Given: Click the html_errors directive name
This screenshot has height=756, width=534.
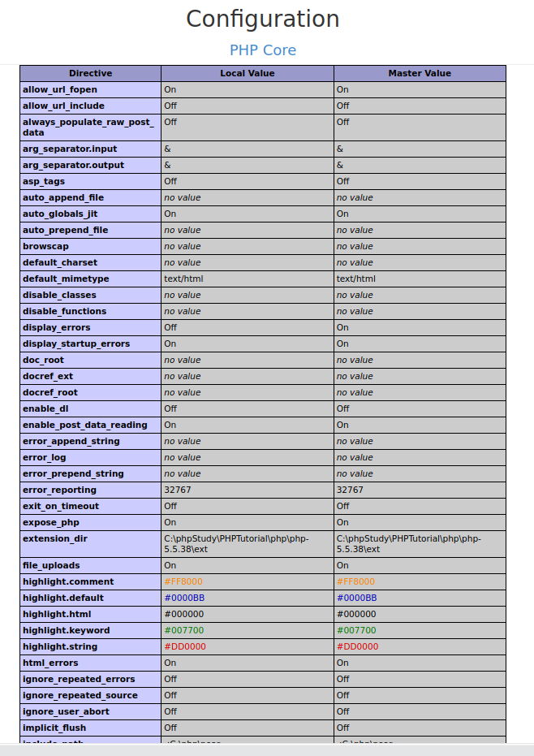Looking at the screenshot, I should pos(50,663).
